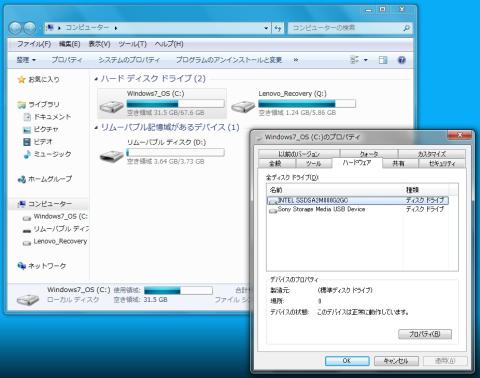480x378 pixels.
Task: Open the 編集(E) menu
Action: point(69,44)
